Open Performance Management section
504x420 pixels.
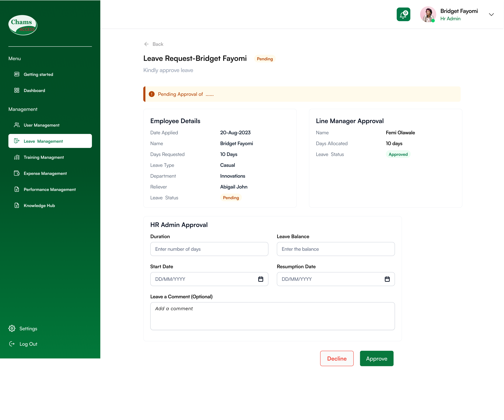point(50,189)
